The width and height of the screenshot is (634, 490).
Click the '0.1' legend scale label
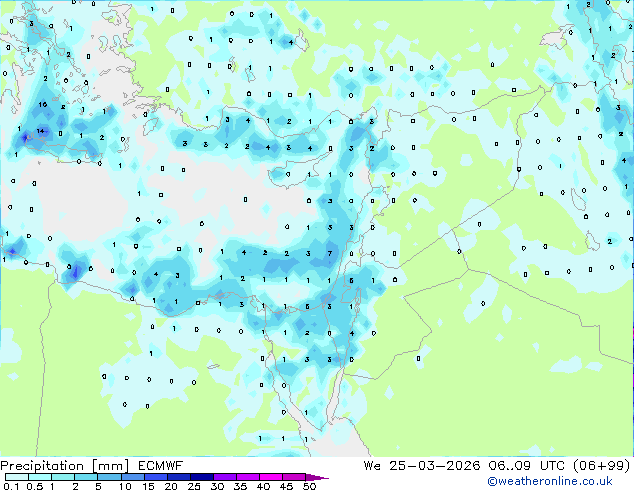click(11, 486)
